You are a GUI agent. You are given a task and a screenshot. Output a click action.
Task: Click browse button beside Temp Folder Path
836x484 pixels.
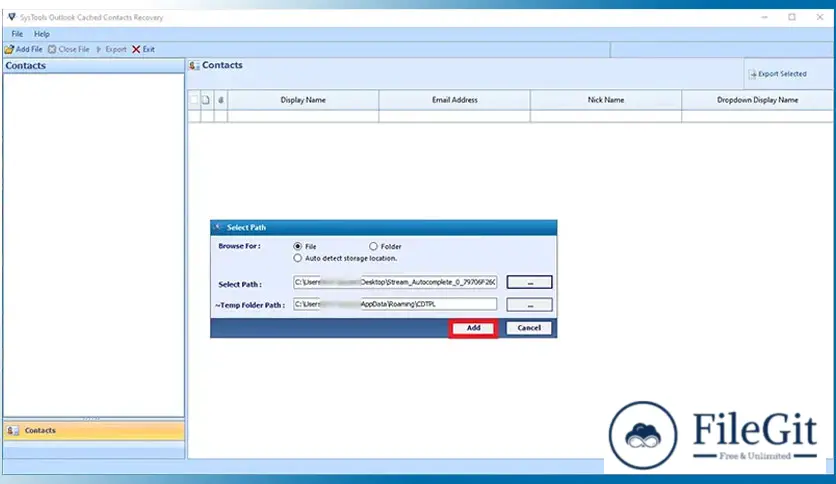pos(529,305)
